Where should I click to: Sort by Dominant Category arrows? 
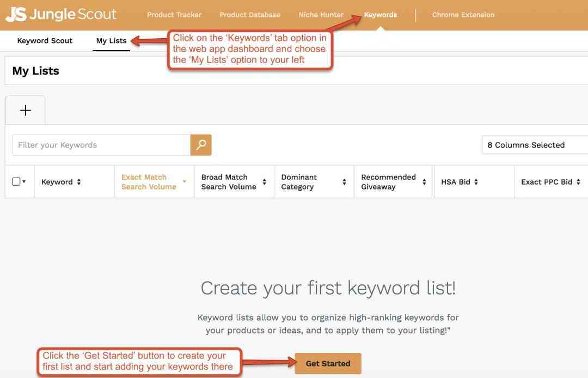(x=344, y=182)
